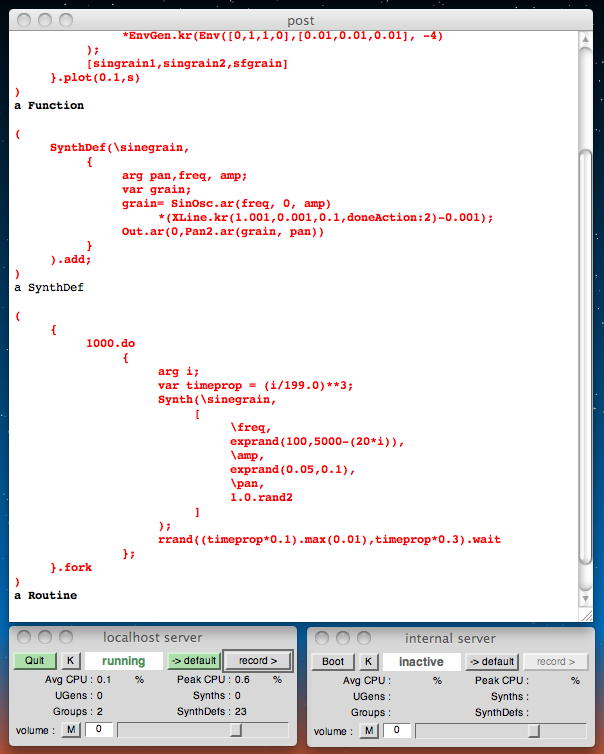Click 'UGens : 0' on localhost server
The image size is (604, 754).
coord(79,695)
